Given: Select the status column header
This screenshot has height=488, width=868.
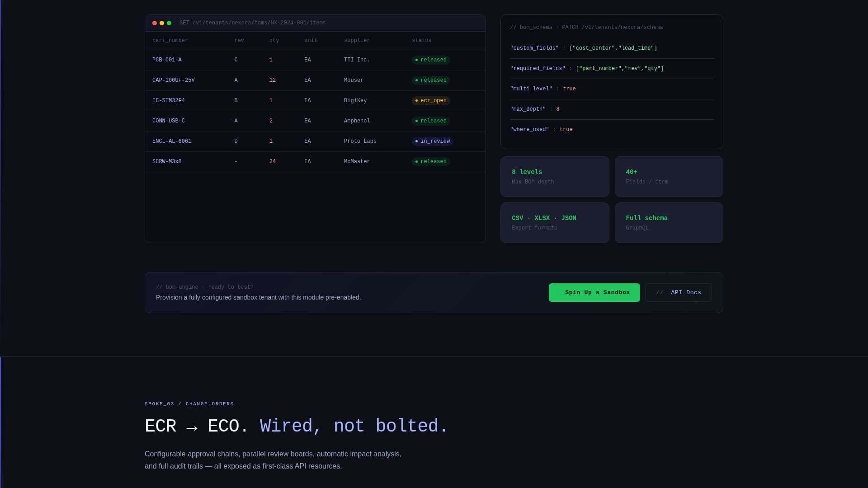Looking at the screenshot, I should [x=421, y=41].
